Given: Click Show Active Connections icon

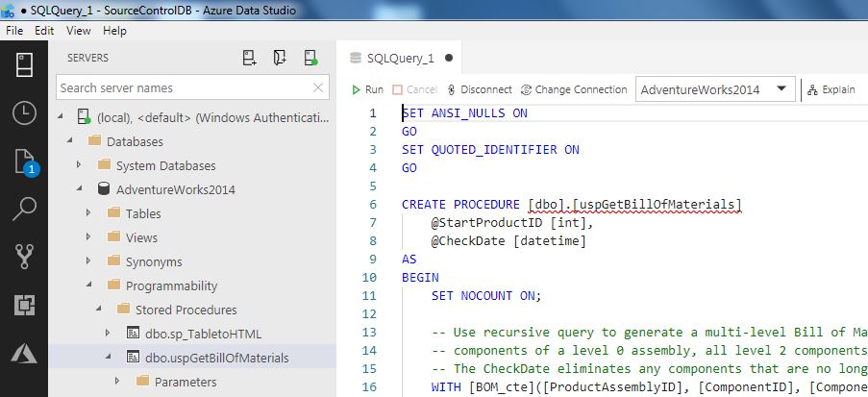Looking at the screenshot, I should point(310,58).
